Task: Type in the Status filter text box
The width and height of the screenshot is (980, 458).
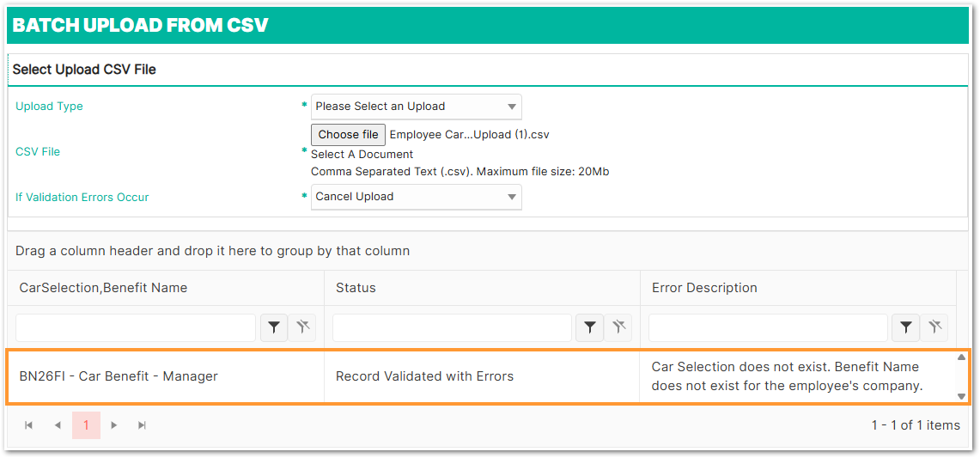Action: (x=452, y=327)
